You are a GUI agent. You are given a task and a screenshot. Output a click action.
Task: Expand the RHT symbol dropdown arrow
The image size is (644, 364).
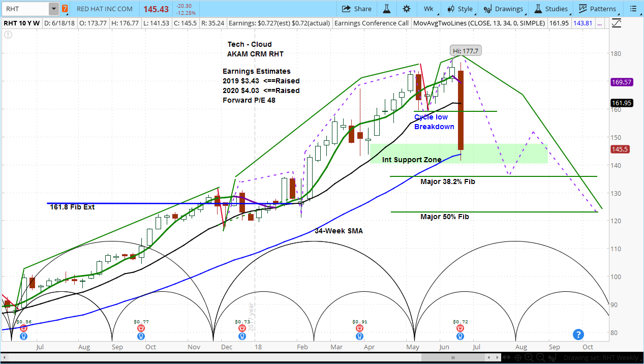[x=53, y=9]
